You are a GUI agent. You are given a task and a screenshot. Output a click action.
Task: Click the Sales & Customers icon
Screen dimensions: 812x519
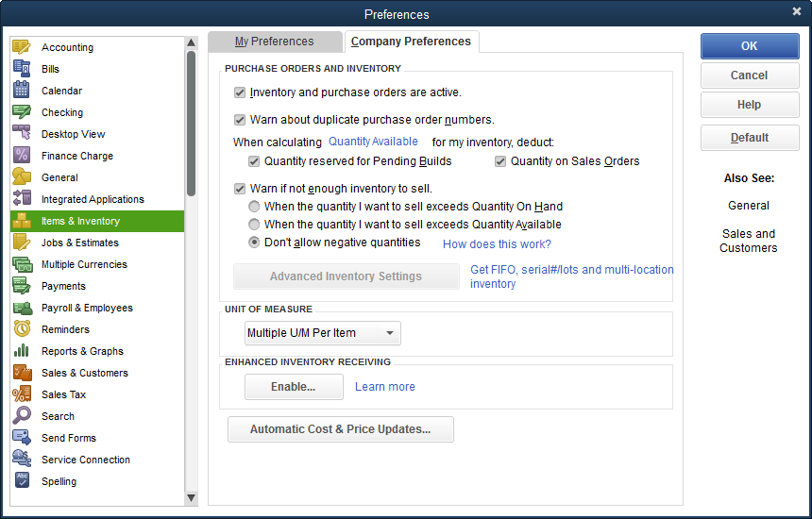(22, 373)
